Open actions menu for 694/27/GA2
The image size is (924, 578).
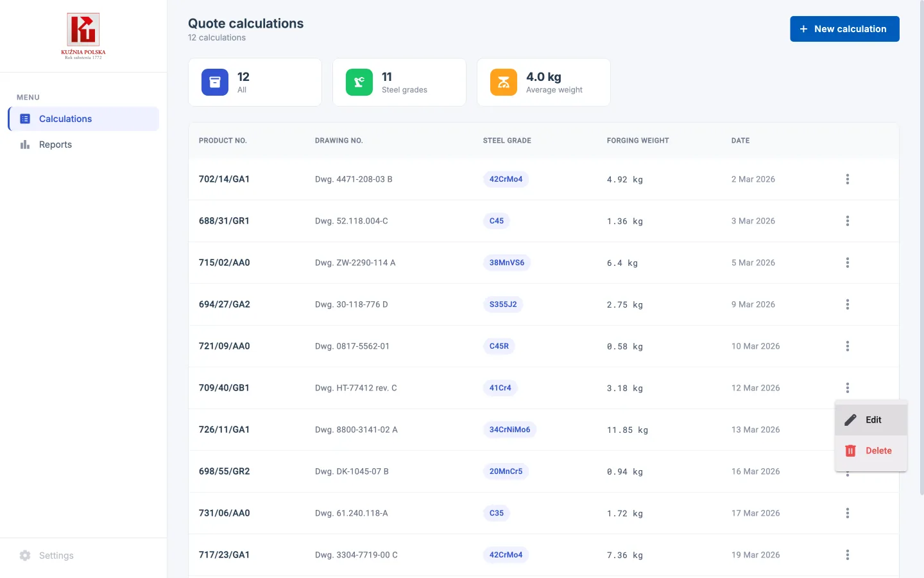click(848, 304)
